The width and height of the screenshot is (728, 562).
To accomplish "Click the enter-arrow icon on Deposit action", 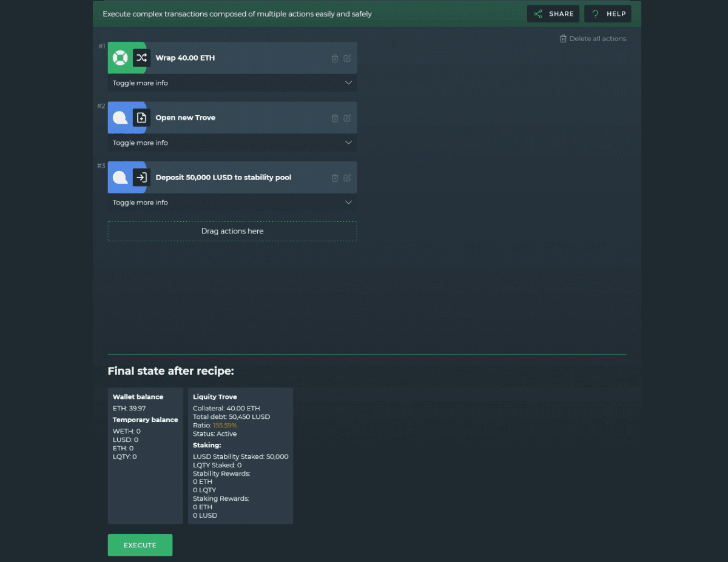I will (141, 178).
